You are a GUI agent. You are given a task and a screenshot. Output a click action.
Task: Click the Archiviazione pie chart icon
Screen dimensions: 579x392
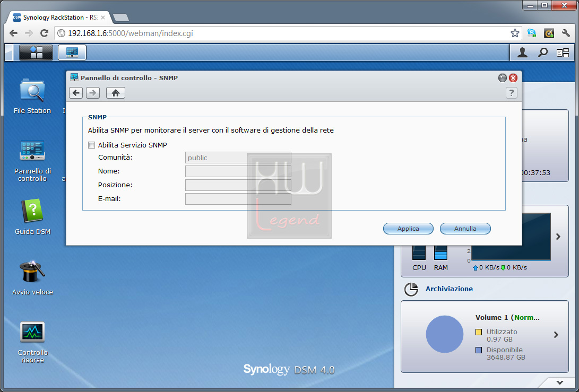tap(411, 289)
